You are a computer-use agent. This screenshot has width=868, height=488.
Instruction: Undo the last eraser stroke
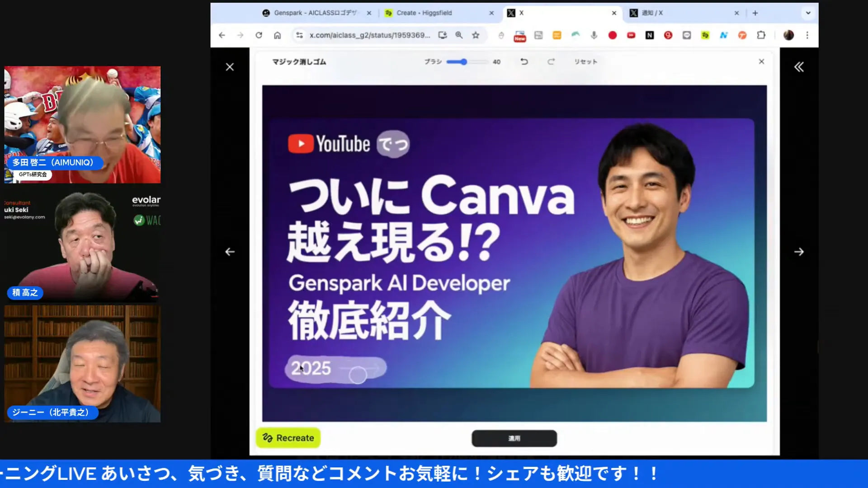[524, 61]
